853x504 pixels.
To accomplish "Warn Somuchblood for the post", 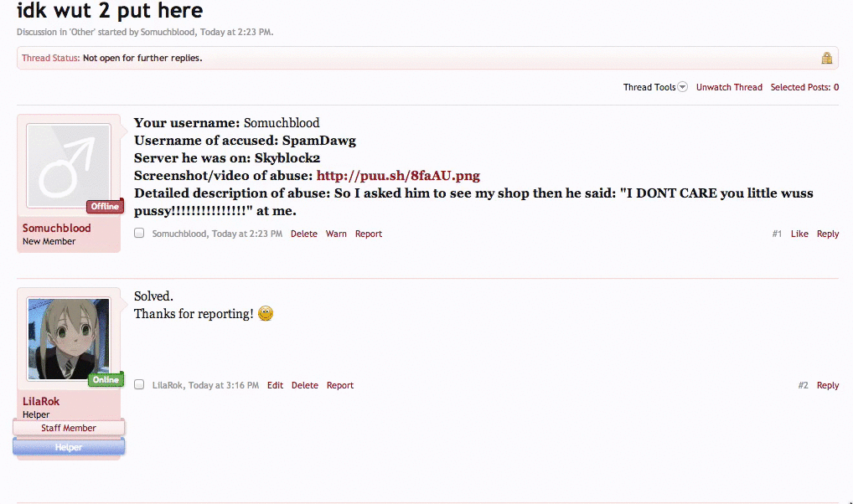I will (336, 234).
